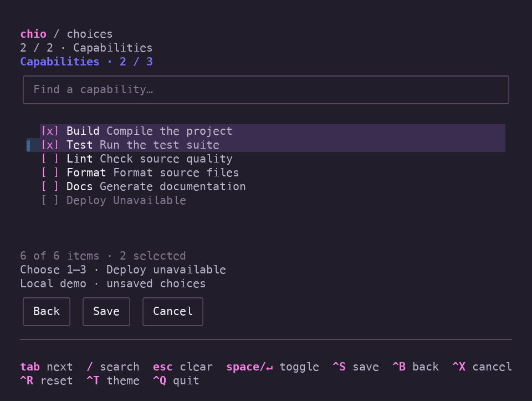Check the Lint checkbox
This screenshot has height=401, width=532.
click(50, 159)
